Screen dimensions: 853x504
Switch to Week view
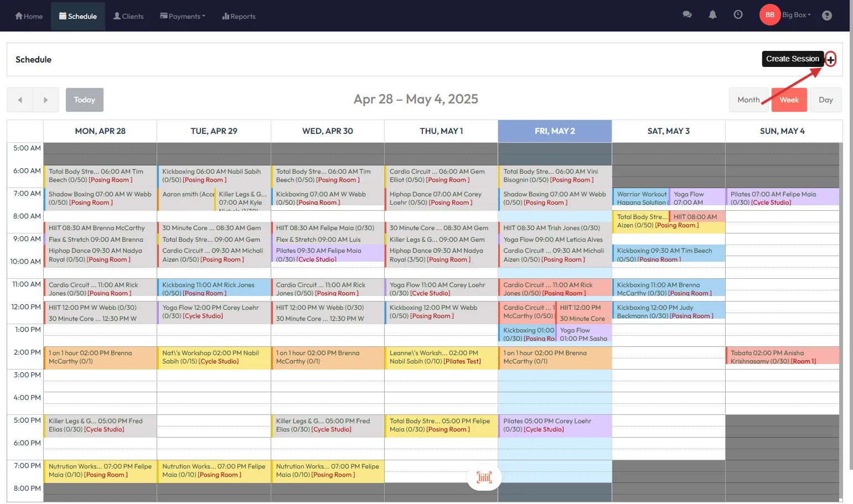(789, 100)
